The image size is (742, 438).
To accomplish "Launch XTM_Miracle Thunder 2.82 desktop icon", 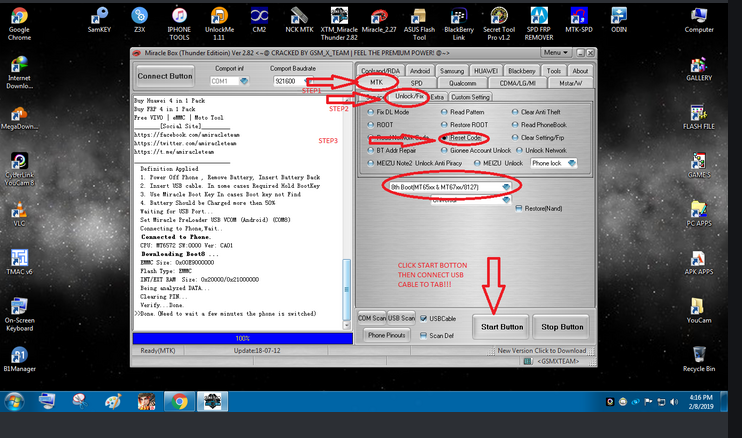I will click(339, 24).
